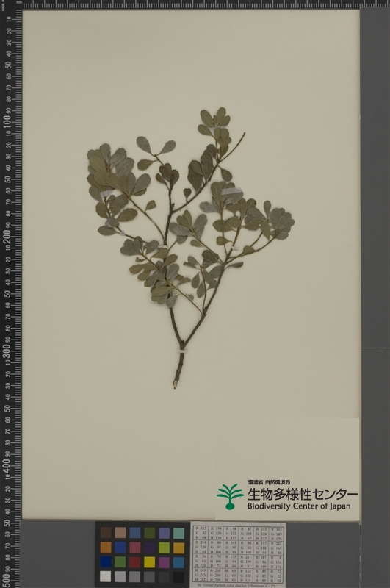Pick the white swatch in the bottom row

106,576
